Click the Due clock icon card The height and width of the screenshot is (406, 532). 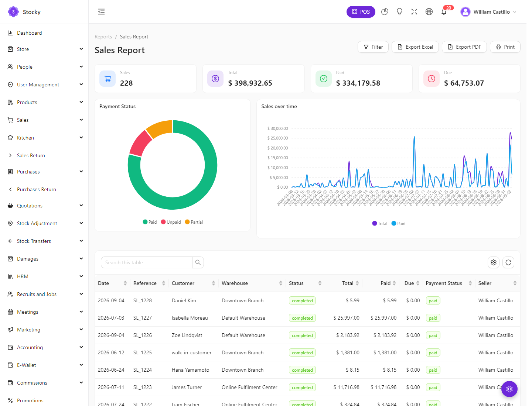pos(432,79)
